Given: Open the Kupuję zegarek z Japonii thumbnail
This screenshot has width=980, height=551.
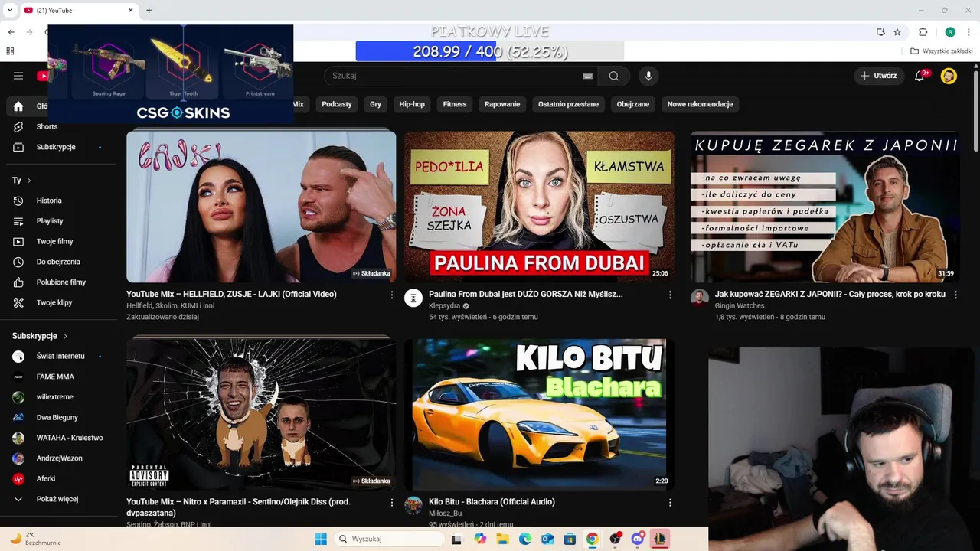Looking at the screenshot, I should [825, 207].
